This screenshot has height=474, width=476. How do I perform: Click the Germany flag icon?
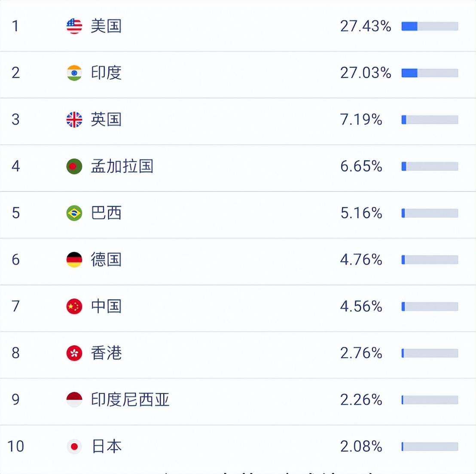pyautogui.click(x=74, y=260)
